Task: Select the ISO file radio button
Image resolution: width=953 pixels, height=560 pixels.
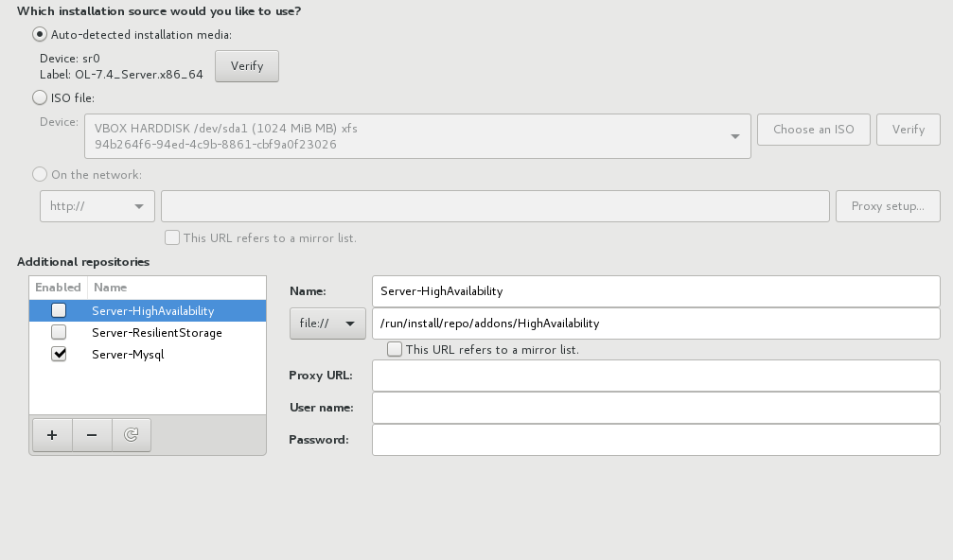Action: point(40,97)
